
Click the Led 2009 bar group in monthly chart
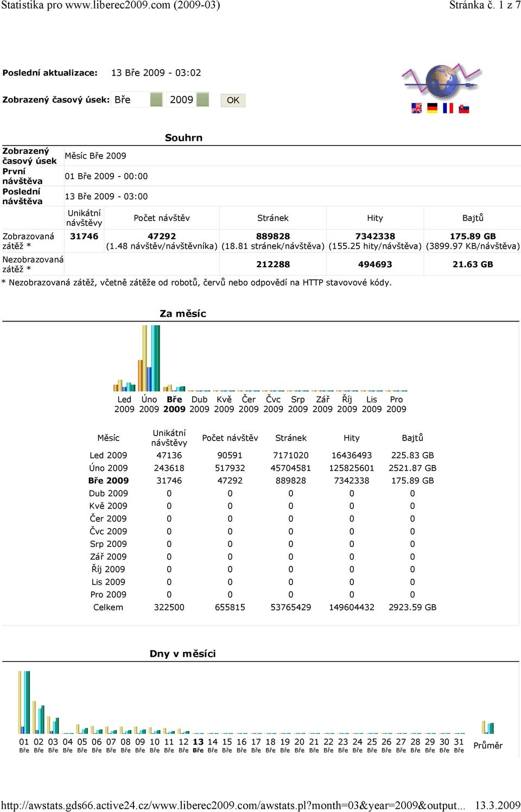(124, 386)
